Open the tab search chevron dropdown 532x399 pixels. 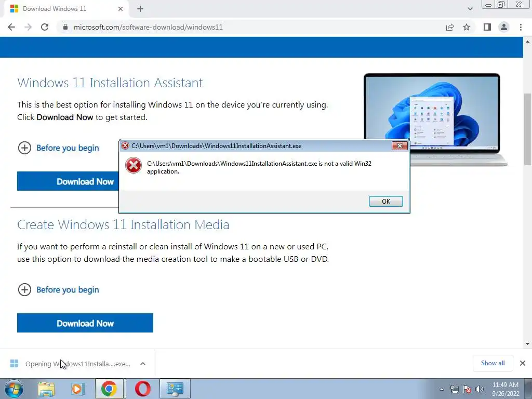470,9
